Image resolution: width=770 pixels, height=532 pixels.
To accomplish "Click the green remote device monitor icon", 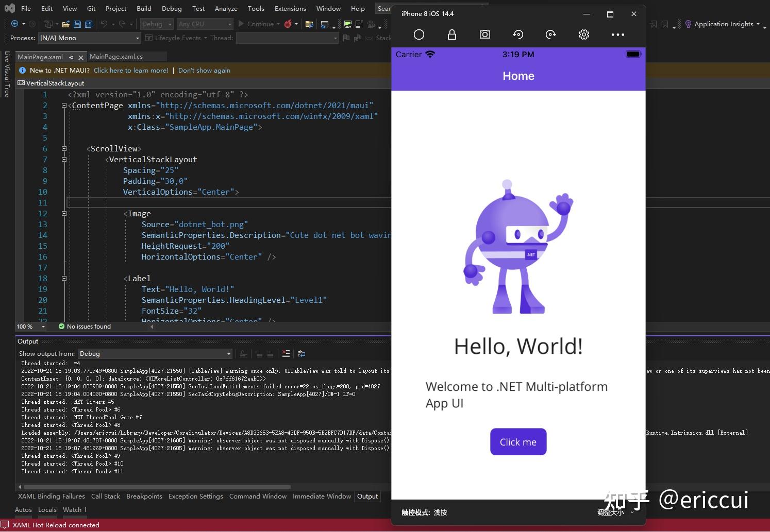I will tap(348, 24).
